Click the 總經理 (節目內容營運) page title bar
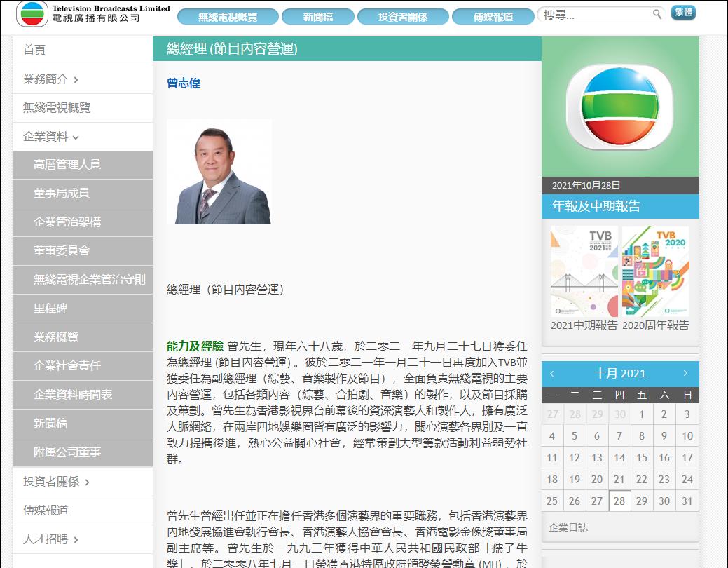This screenshot has height=568, width=728. (347, 49)
